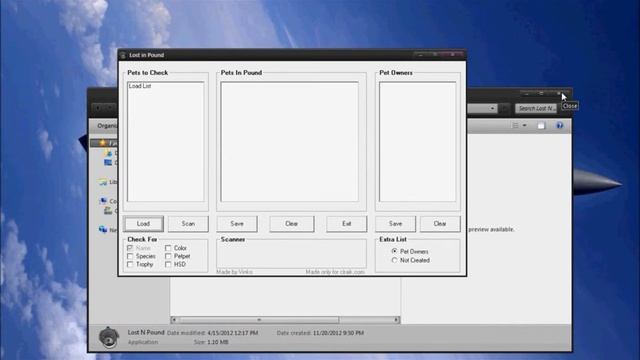Click the Explorer change view icon
The height and width of the screenshot is (360, 640).
[x=516, y=126]
